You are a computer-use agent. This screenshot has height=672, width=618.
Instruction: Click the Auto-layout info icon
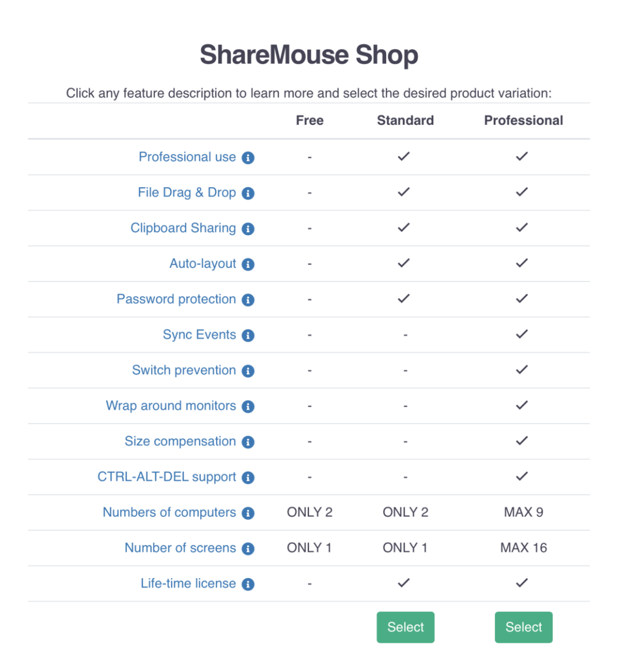(248, 264)
